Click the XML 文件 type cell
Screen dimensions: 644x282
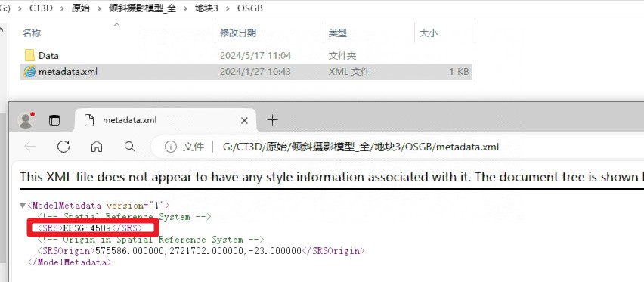(349, 72)
